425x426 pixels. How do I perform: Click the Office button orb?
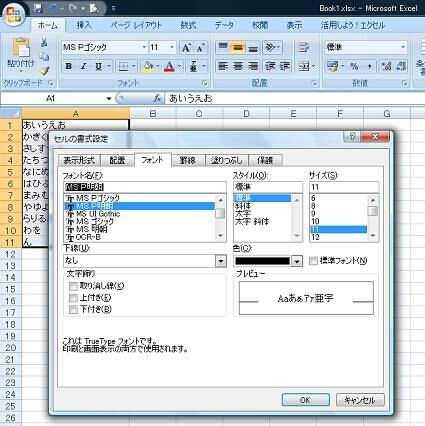click(13, 14)
